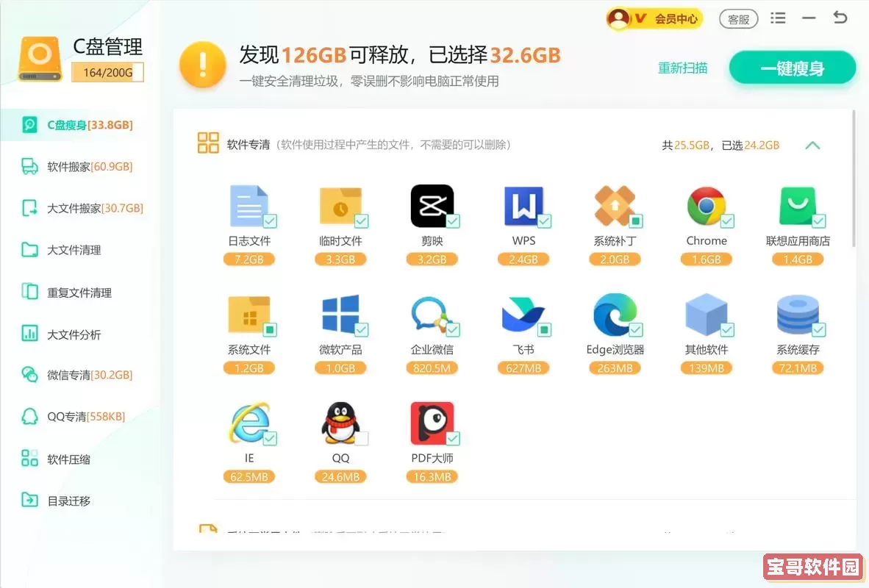This screenshot has height=588, width=869.
Task: Select the 飞书 app icon
Action: point(523,315)
